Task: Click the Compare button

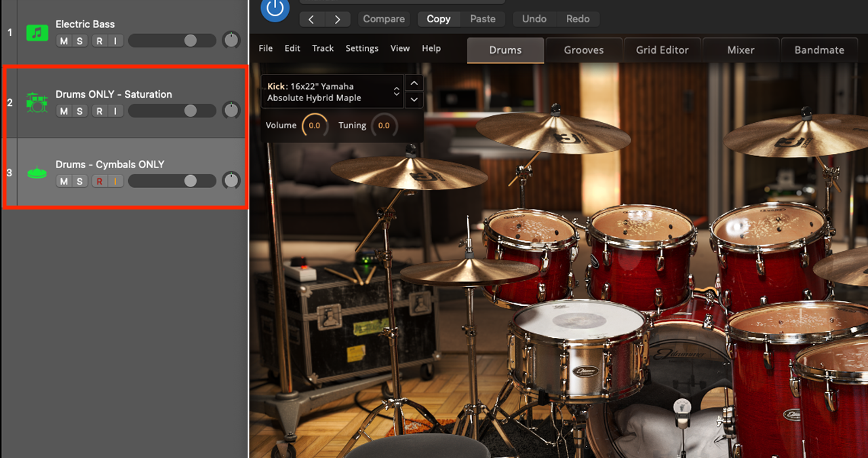Action: pos(383,19)
